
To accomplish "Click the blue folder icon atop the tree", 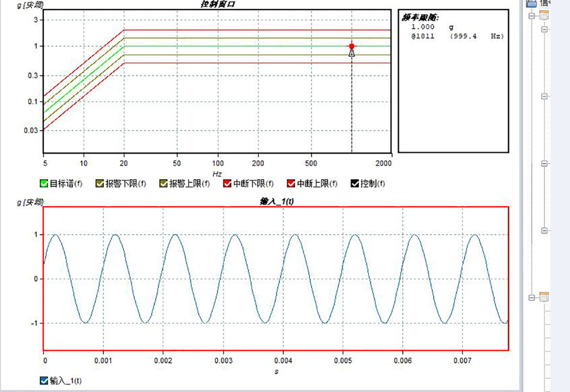I will [531, 3].
